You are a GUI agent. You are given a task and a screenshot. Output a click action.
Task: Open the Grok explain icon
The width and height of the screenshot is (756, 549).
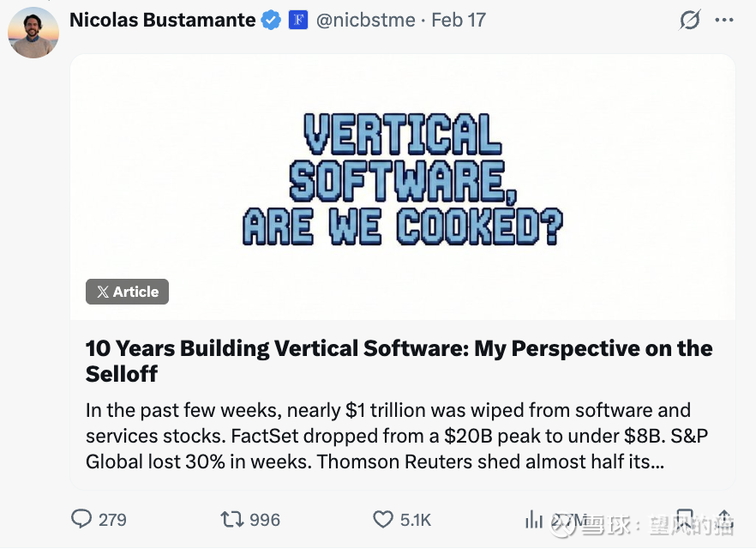pyautogui.click(x=689, y=20)
